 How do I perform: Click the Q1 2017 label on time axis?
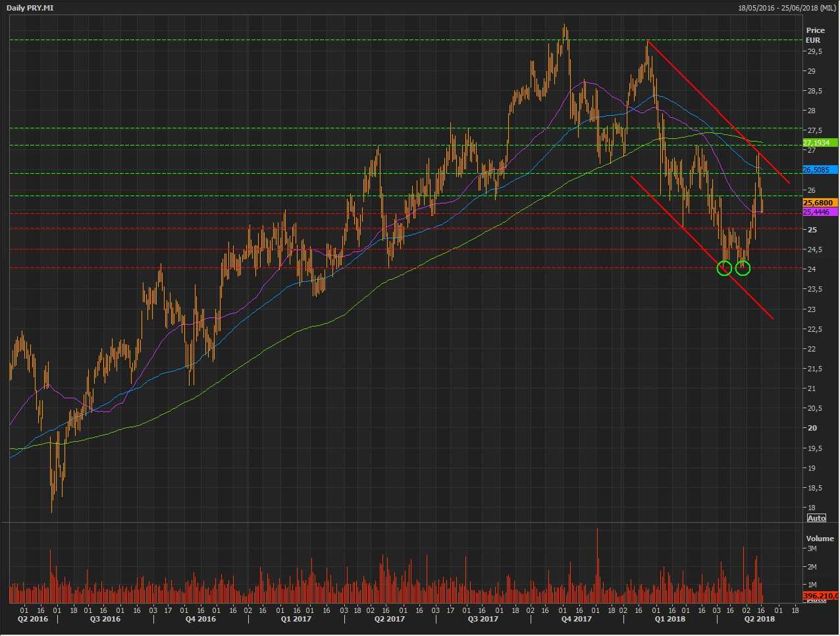[x=296, y=619]
